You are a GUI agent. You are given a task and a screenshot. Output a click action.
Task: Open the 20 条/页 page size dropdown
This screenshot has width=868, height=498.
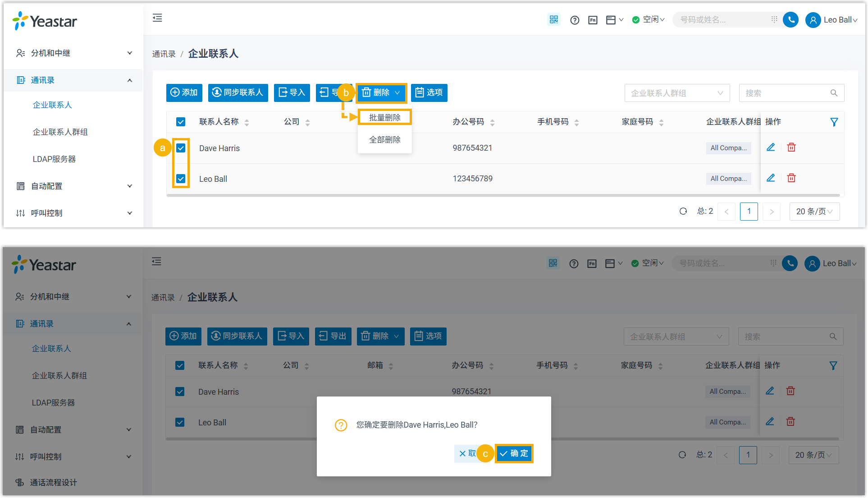(x=814, y=212)
